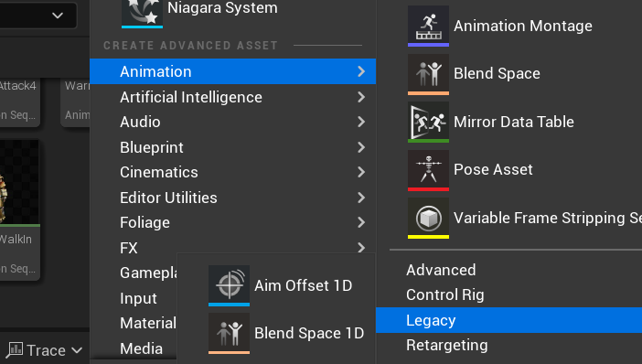642x364 pixels.
Task: Expand the Foliage submenu arrow
Action: (361, 222)
